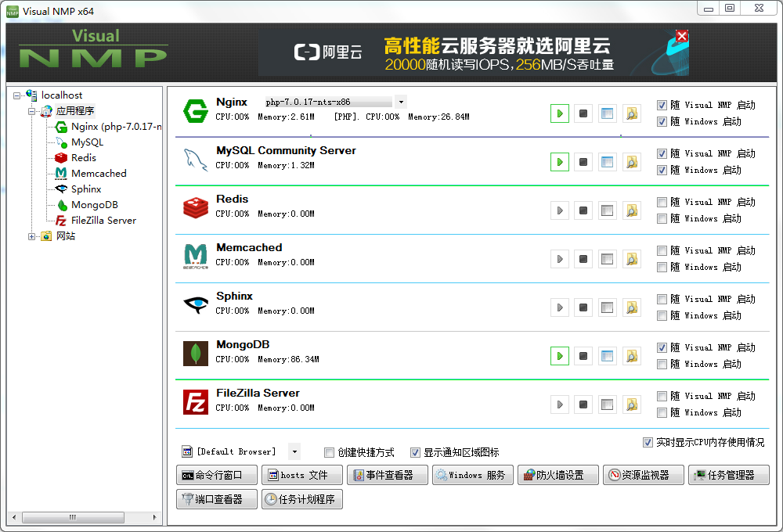Open the FileZilla Server log search icon
Screen dimensions: 783x532
632,404
